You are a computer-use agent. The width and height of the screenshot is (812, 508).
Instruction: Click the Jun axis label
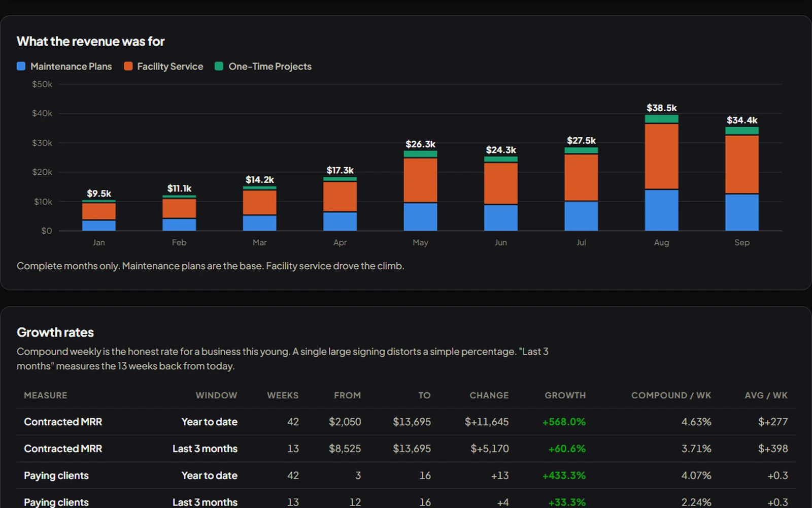pyautogui.click(x=501, y=242)
